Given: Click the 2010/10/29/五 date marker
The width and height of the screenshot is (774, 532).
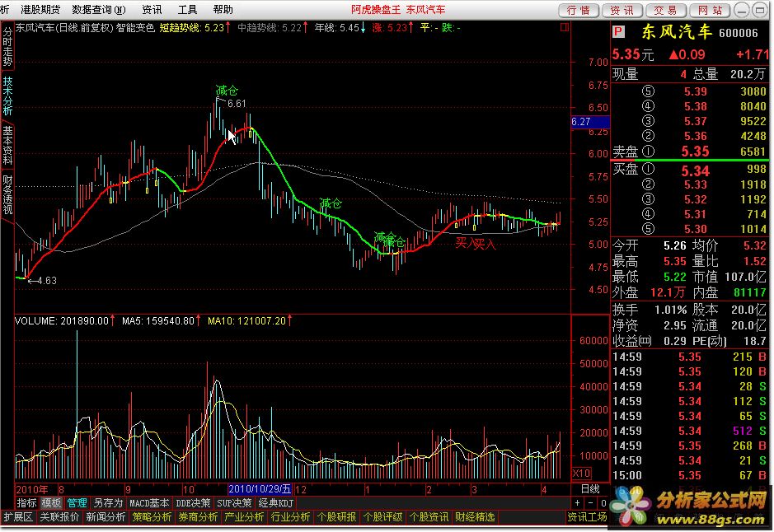Looking at the screenshot, I should pos(260,489).
